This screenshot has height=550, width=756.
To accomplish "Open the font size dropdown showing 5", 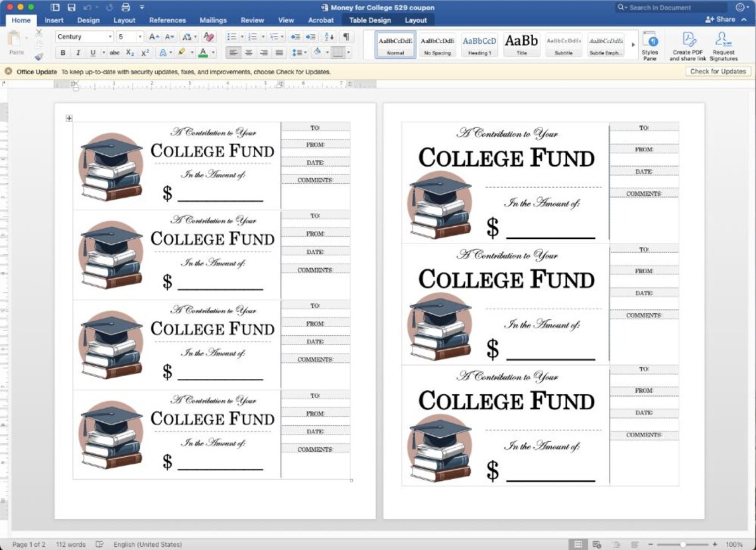I will click(x=140, y=36).
